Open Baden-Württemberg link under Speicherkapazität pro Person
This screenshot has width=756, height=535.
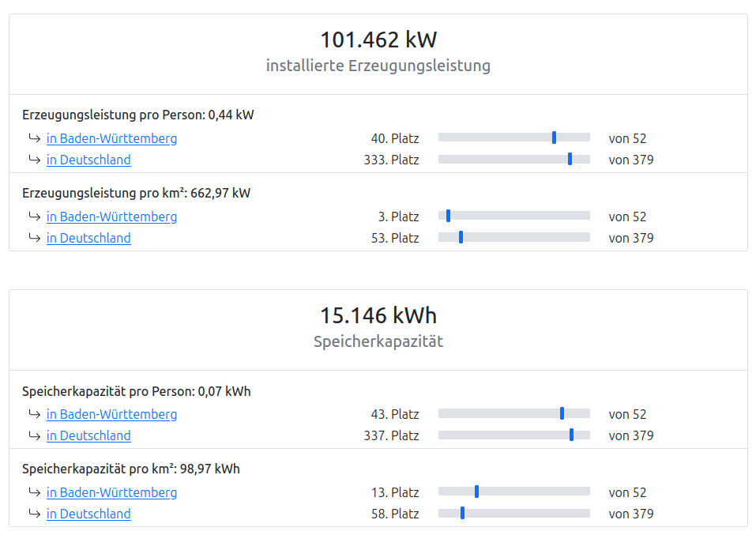tap(111, 414)
